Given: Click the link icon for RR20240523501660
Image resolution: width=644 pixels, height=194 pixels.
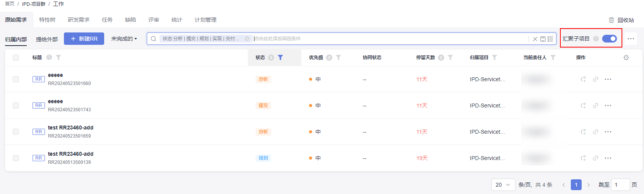Looking at the screenshot, I should tap(596, 79).
